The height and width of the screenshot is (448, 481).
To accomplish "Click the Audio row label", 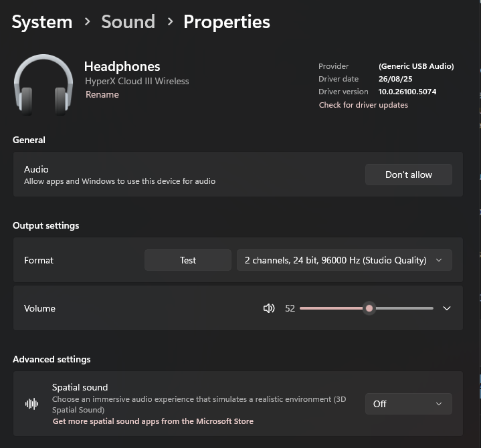I will 36,169.
